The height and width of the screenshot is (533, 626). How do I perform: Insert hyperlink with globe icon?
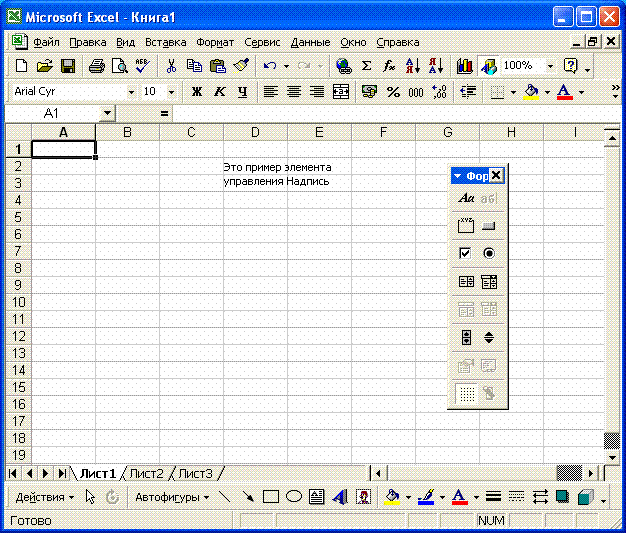(x=343, y=65)
